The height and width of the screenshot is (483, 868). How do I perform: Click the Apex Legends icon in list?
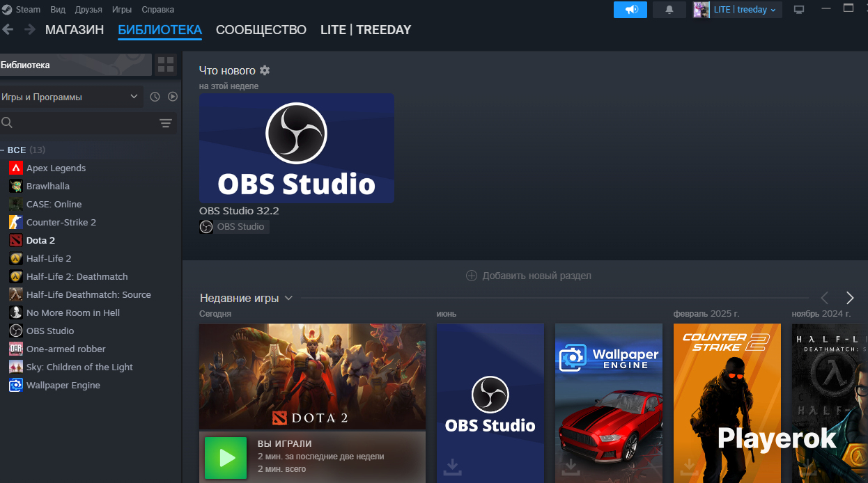(x=16, y=168)
